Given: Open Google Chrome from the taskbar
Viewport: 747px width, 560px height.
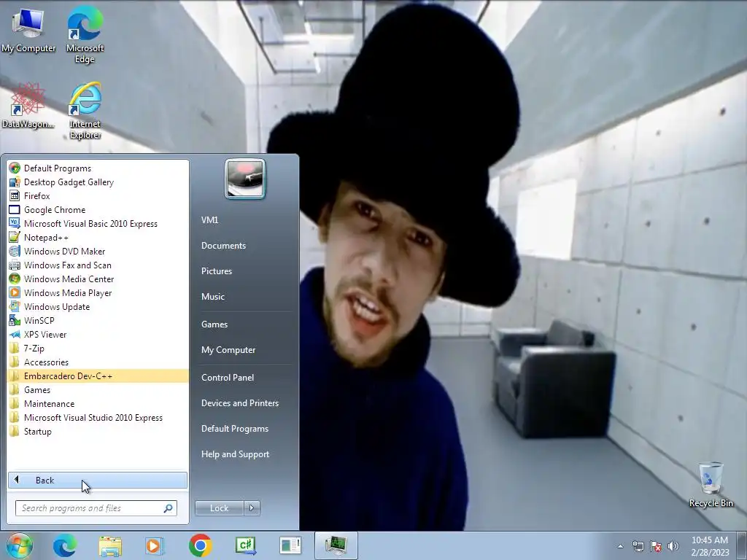Looking at the screenshot, I should click(200, 545).
